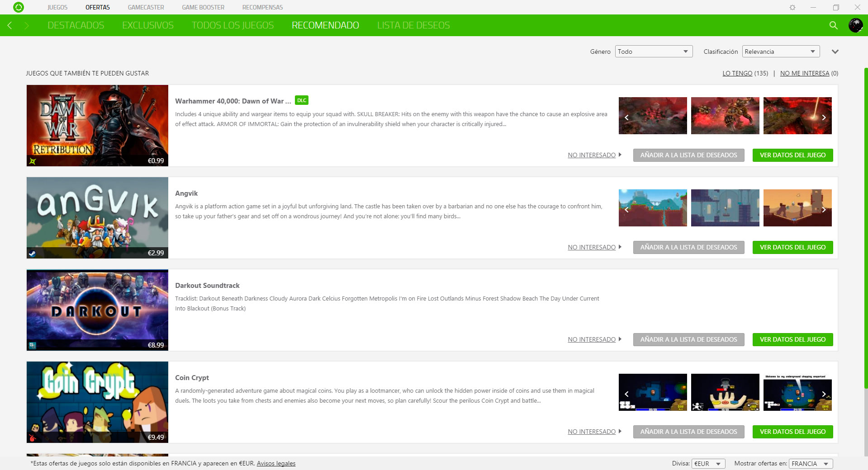Switch to EXCLUSIVOS tab

(x=148, y=25)
